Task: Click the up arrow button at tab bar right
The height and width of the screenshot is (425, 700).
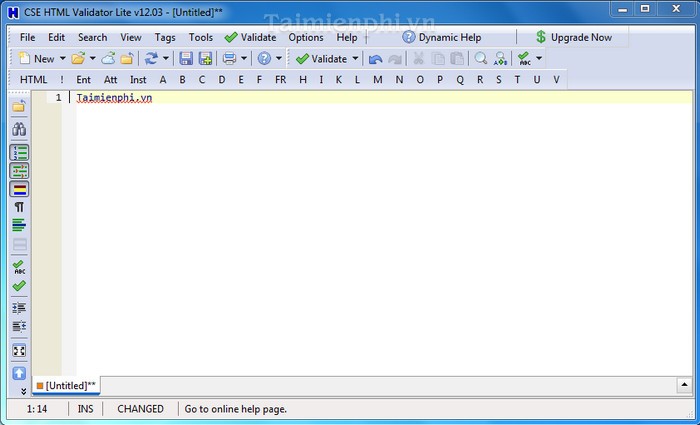Action: pos(684,385)
